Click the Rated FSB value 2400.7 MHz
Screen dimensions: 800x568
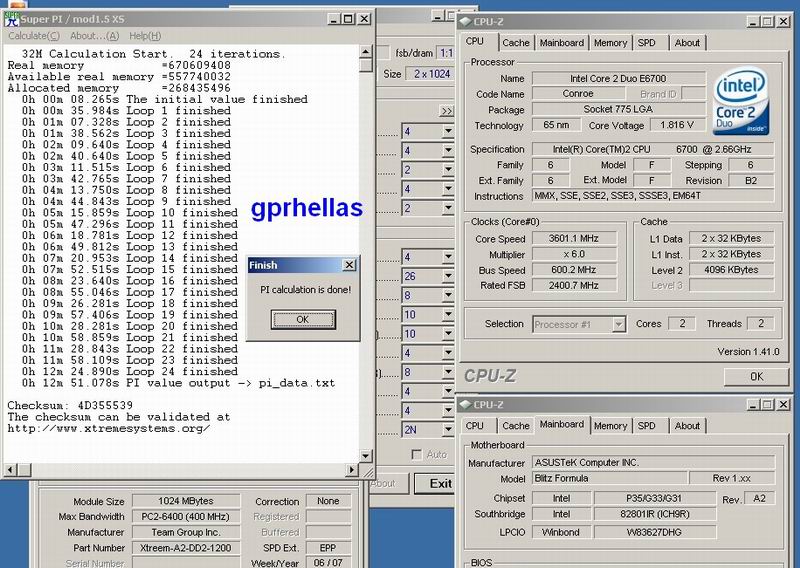point(573,285)
